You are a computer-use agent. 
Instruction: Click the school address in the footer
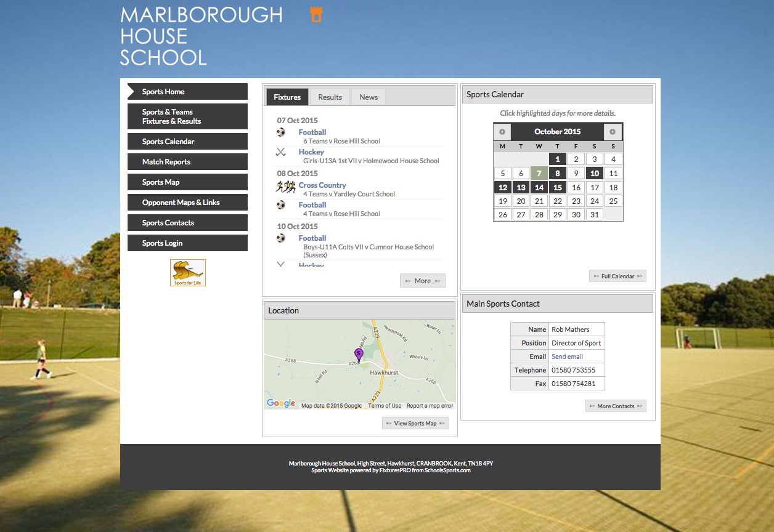coord(391,463)
